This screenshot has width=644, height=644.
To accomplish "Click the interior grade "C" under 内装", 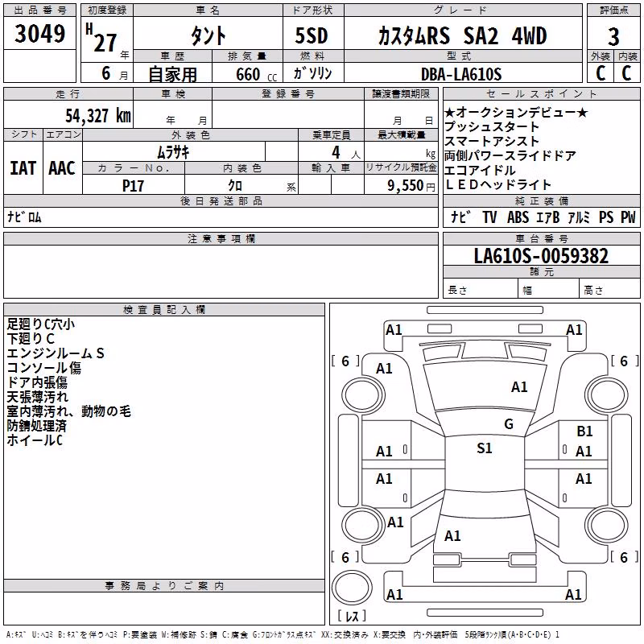I will (x=626, y=73).
